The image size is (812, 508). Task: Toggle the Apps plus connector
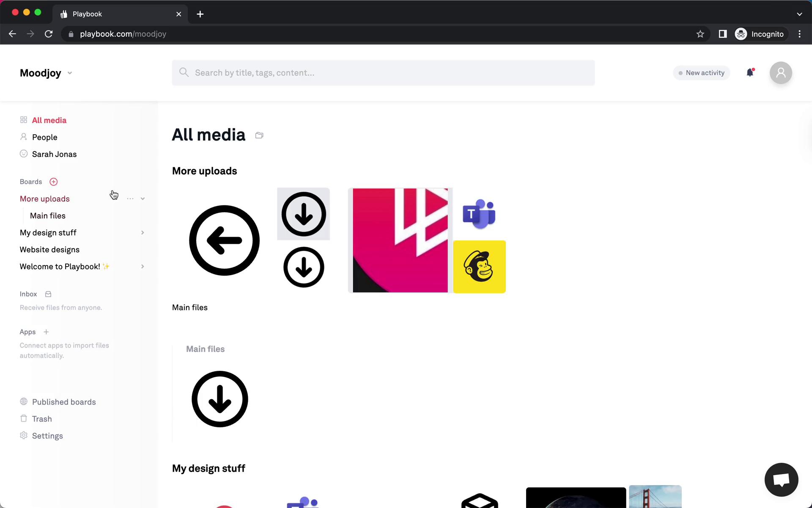(46, 331)
